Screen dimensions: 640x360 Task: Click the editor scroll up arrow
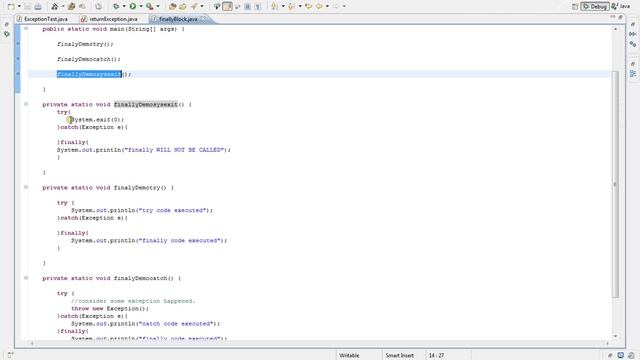[x=615, y=29]
